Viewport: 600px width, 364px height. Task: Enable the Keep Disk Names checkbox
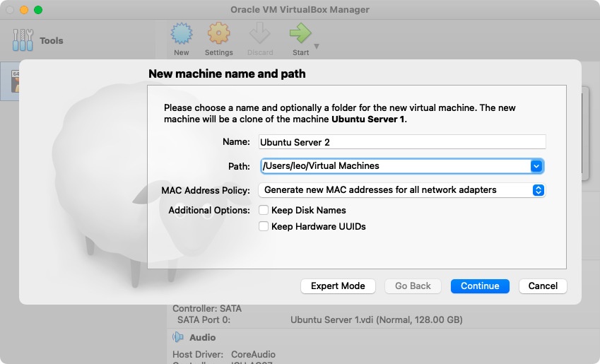(x=264, y=210)
